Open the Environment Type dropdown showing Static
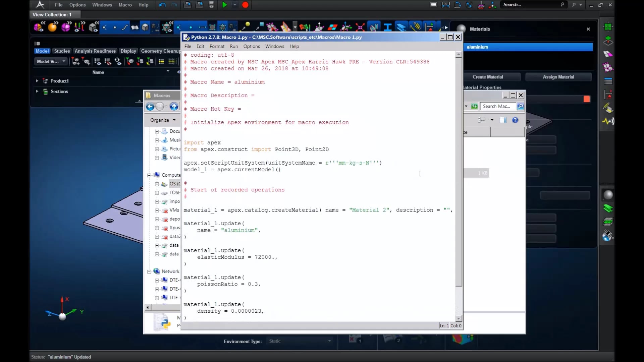This screenshot has height=362, width=644. [x=329, y=341]
